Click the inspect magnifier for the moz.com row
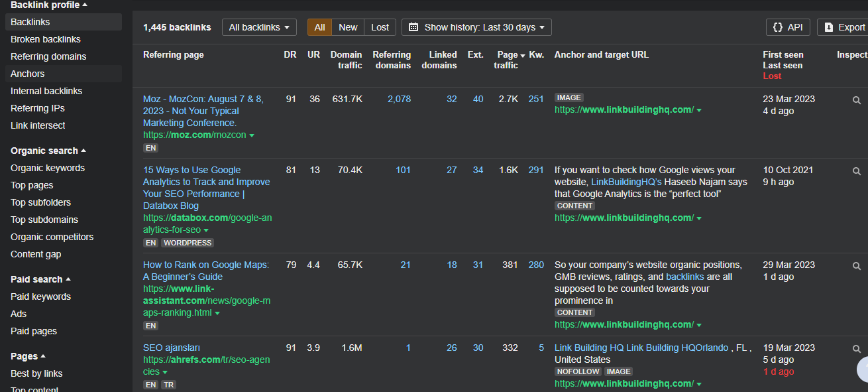 [857, 100]
